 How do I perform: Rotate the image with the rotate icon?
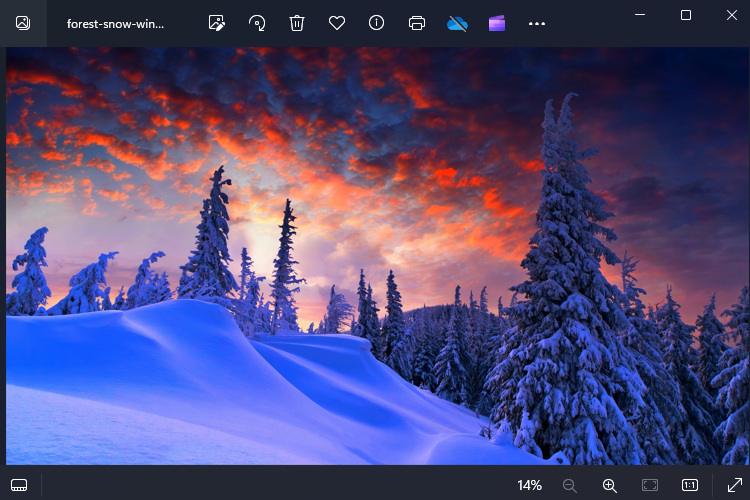tap(257, 23)
